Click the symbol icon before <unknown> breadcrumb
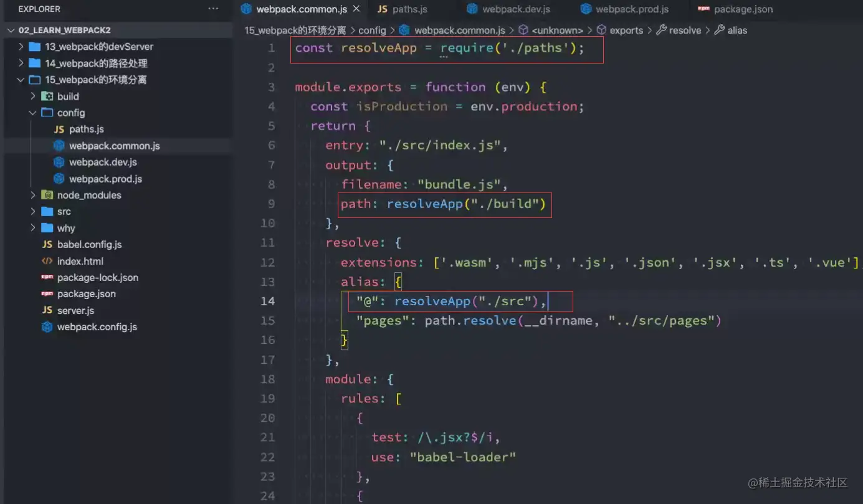This screenshot has height=504, width=863. (523, 30)
